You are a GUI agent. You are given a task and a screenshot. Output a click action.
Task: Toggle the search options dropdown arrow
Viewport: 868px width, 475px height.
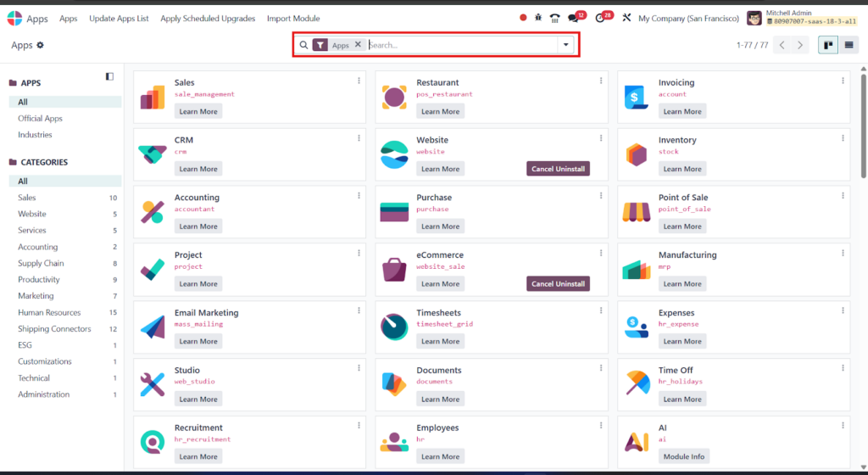coord(565,45)
